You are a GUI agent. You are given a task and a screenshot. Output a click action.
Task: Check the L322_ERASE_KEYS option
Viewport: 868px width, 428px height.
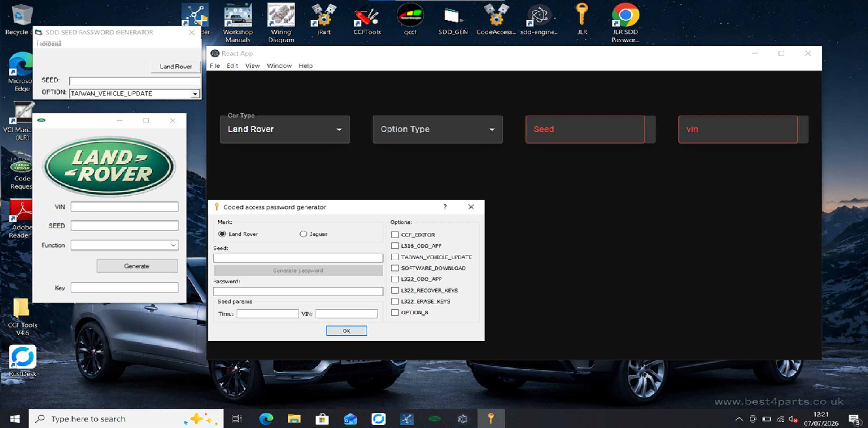pos(395,301)
